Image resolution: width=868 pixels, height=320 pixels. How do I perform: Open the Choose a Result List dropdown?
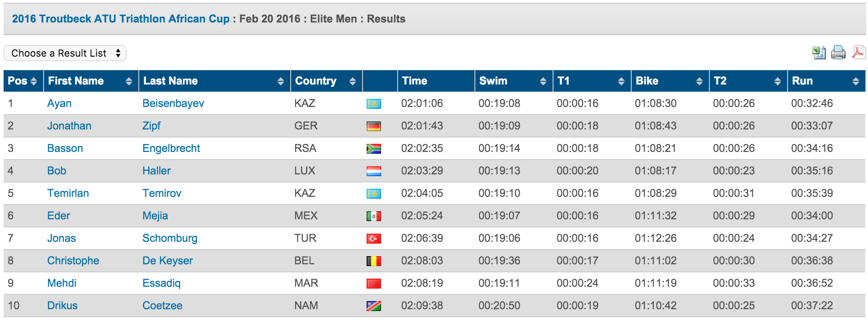[65, 53]
